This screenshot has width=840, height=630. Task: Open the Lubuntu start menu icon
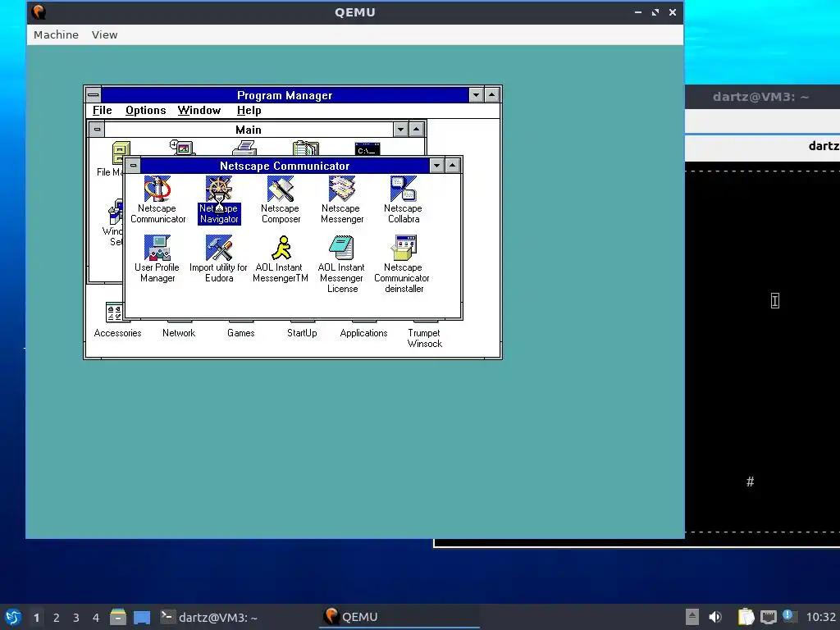13,617
